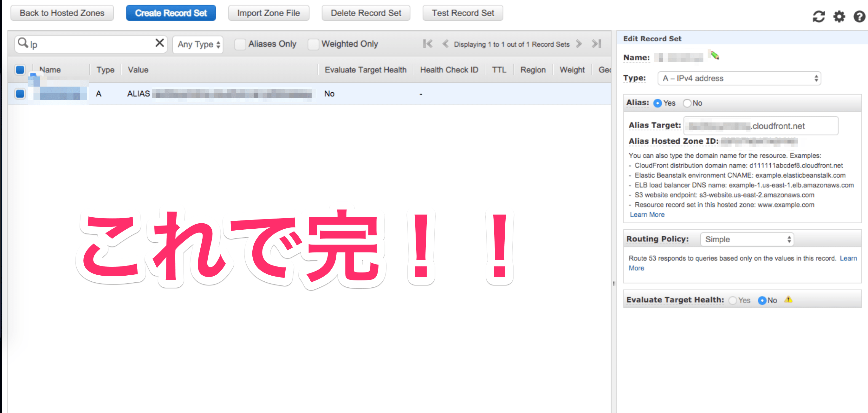Go to next page of record sets
This screenshot has height=413, width=868.
(579, 44)
